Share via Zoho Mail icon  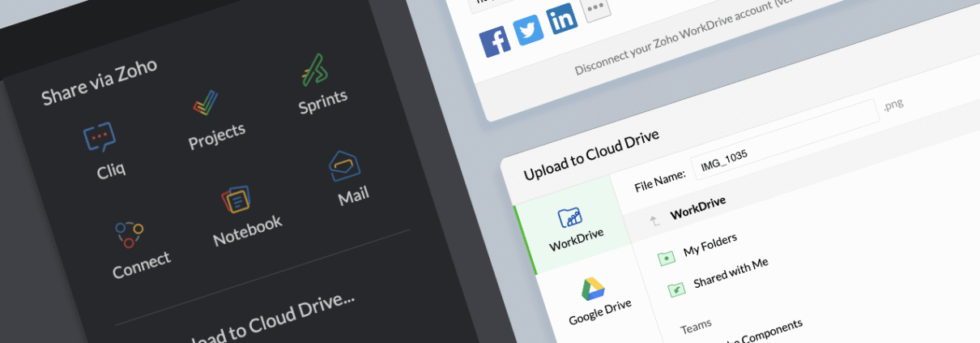click(344, 165)
